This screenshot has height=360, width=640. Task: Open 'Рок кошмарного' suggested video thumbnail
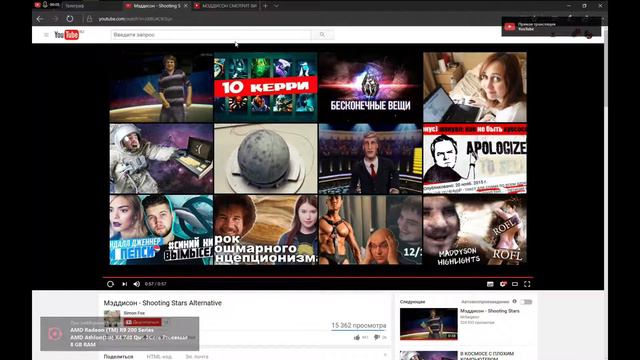tap(265, 230)
